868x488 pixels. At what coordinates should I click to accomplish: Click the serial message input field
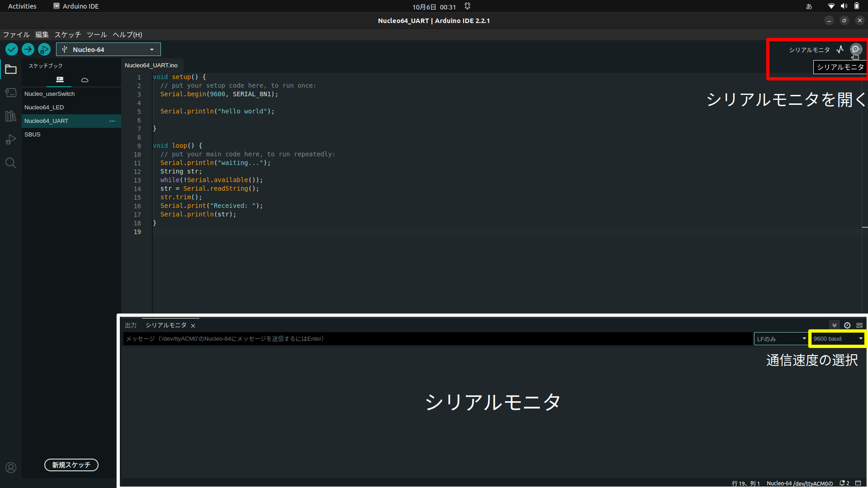438,339
